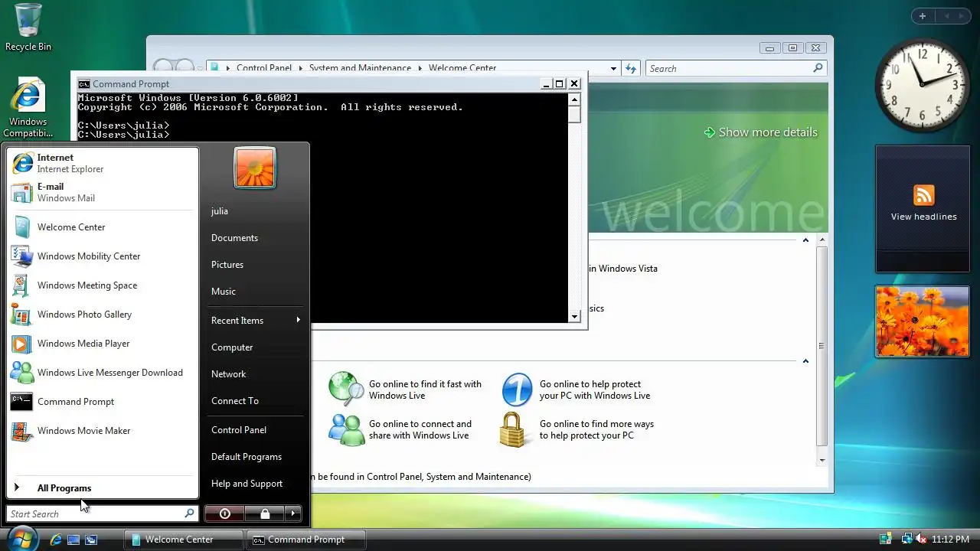The width and height of the screenshot is (980, 551).
Task: Click Welcome Center Search field
Action: coord(730,68)
